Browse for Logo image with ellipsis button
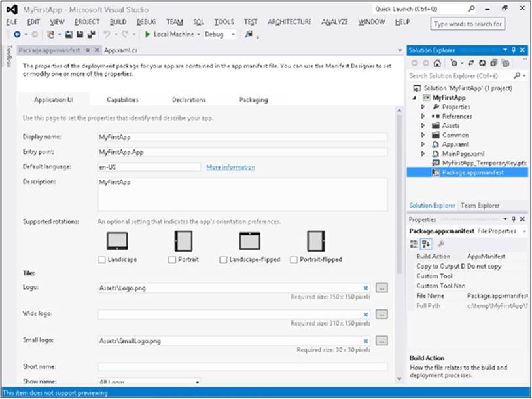Screen dimensions: 532x399 pyautogui.click(x=381, y=288)
